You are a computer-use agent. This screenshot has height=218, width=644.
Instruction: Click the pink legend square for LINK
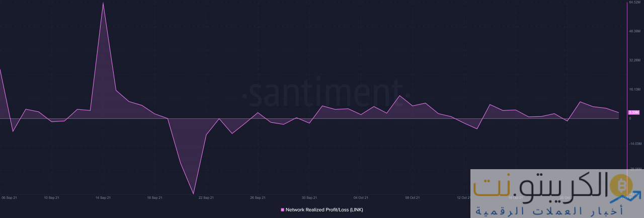(282, 209)
